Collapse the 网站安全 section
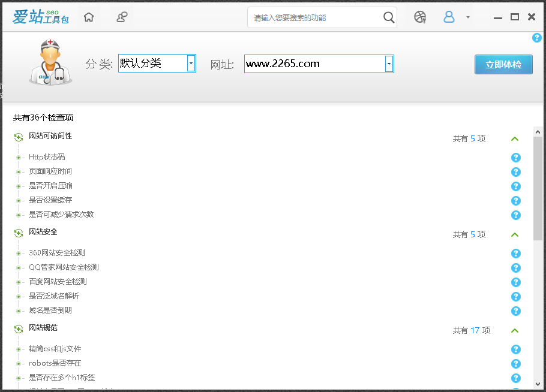This screenshot has width=546, height=392. pyautogui.click(x=514, y=234)
